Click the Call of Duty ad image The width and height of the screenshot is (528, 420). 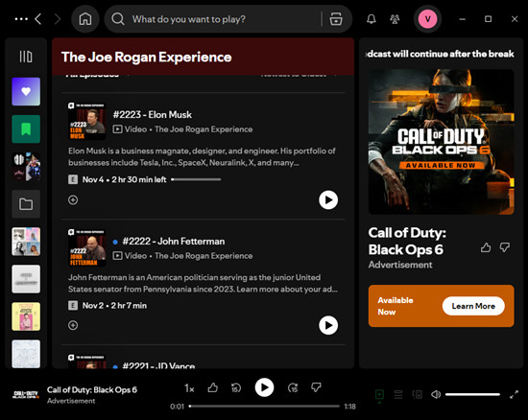[x=442, y=142]
